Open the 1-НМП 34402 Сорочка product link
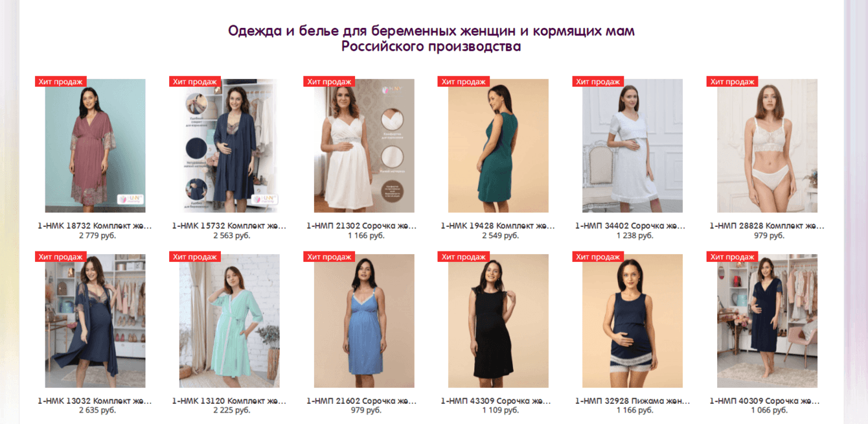 [632, 226]
